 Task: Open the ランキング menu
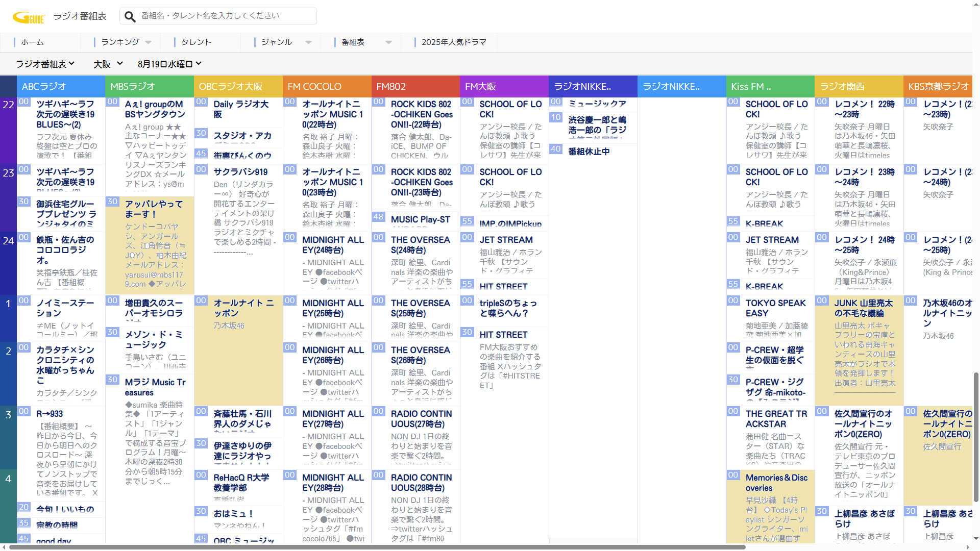(x=120, y=42)
